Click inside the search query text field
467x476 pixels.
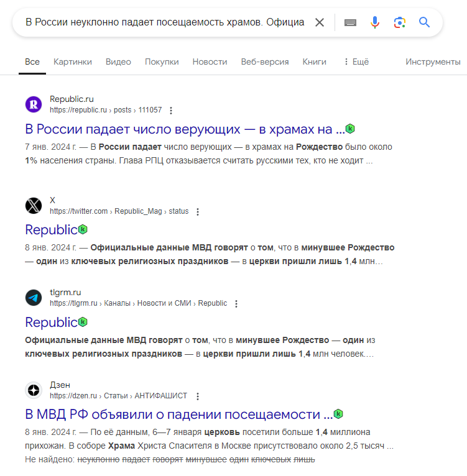tap(165, 22)
